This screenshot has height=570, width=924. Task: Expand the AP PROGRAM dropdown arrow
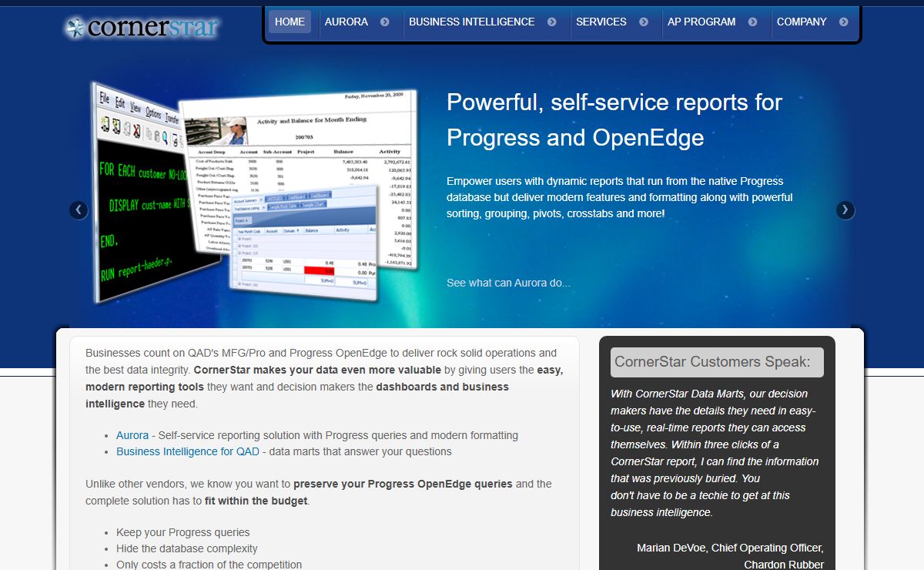pyautogui.click(x=752, y=22)
